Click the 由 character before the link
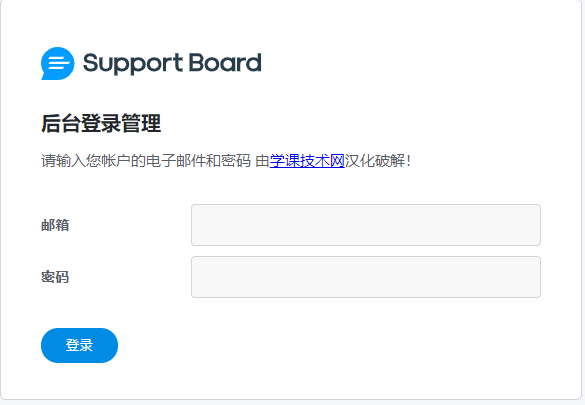The image size is (585, 405). pos(262,161)
